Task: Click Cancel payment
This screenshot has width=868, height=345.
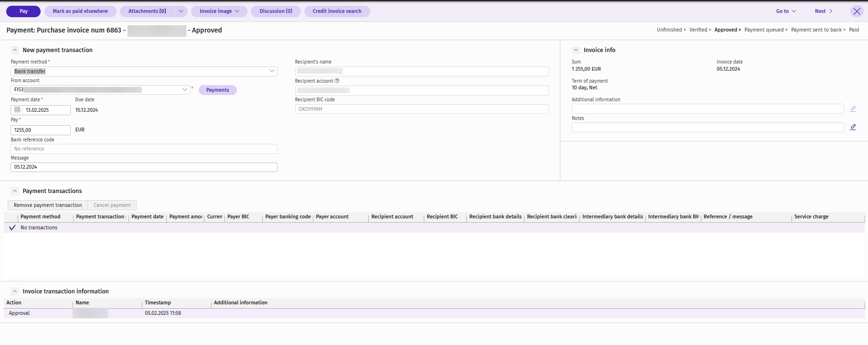Action: point(112,205)
